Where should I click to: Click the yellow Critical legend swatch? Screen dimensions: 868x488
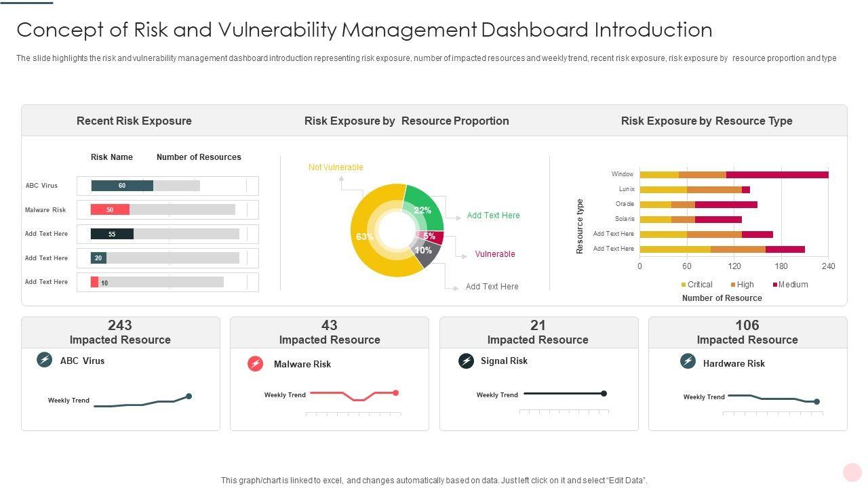point(684,285)
